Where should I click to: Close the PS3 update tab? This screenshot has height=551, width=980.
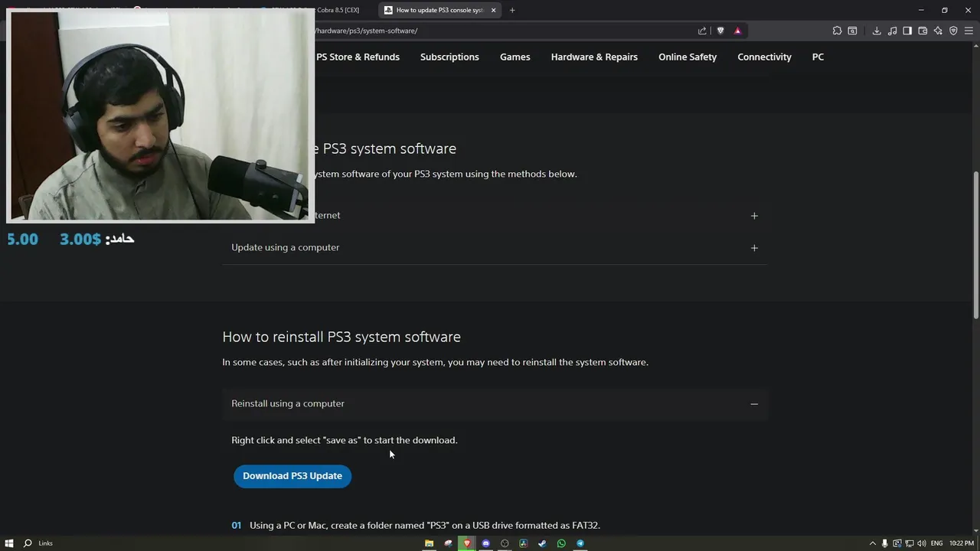(x=493, y=10)
